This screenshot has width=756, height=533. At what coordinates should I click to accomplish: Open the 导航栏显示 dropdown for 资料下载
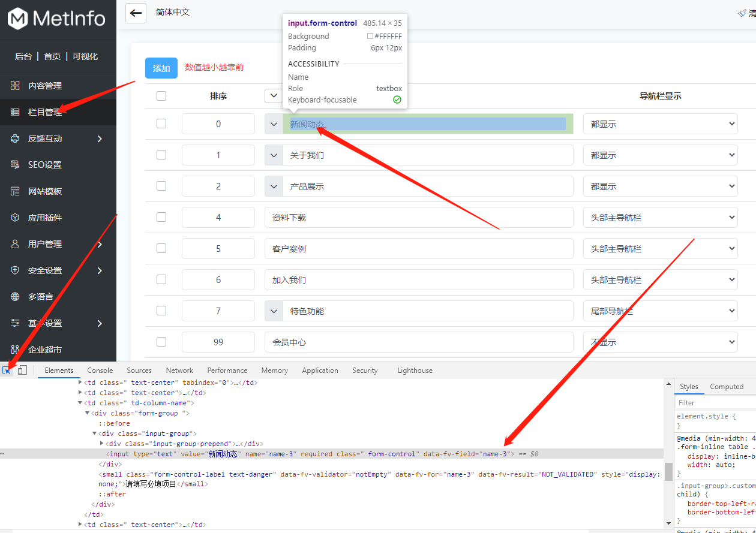(660, 218)
